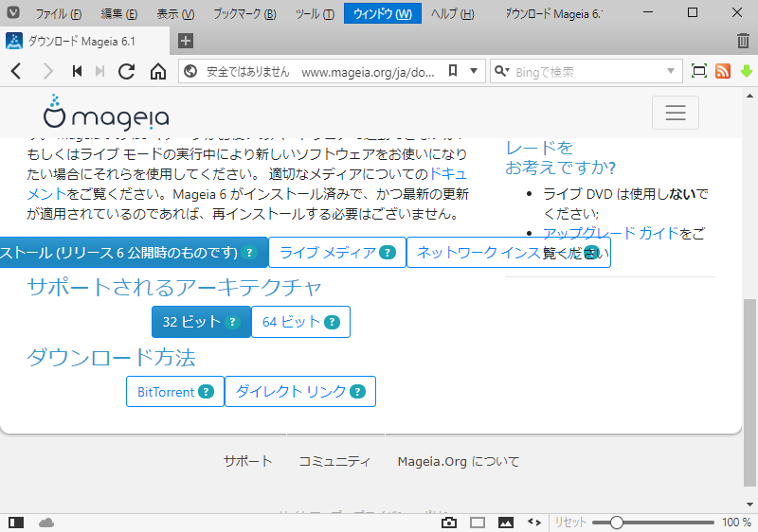Click the scrollbar down arrow
The height and width of the screenshot is (532, 758).
[x=749, y=505]
